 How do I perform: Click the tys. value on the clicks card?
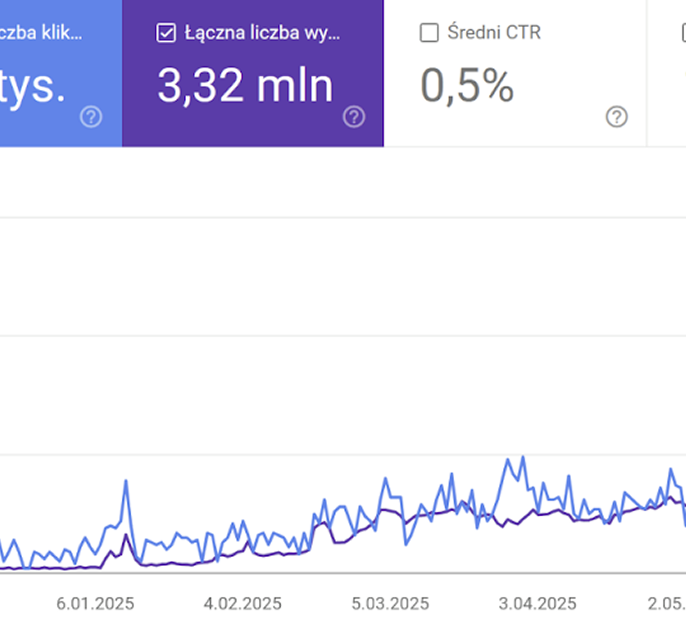(x=33, y=86)
